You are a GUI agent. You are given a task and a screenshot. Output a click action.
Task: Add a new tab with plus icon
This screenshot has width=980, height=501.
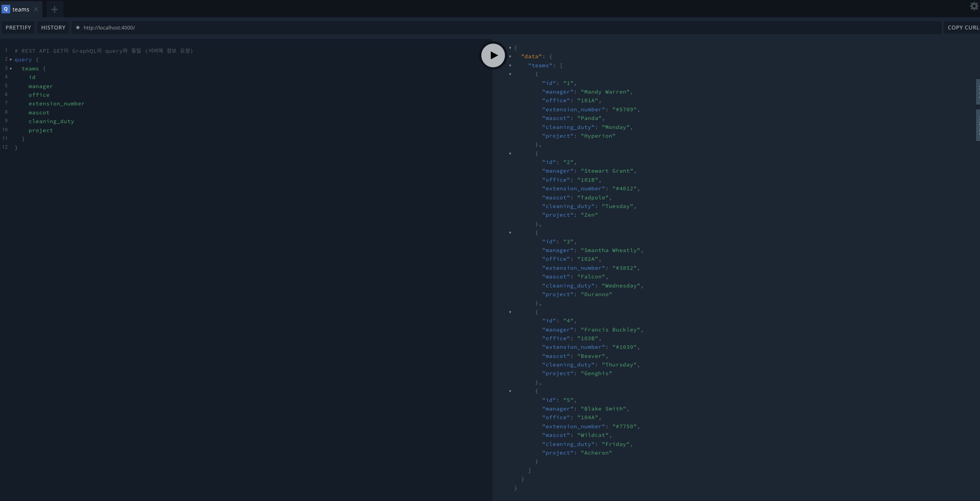point(55,9)
